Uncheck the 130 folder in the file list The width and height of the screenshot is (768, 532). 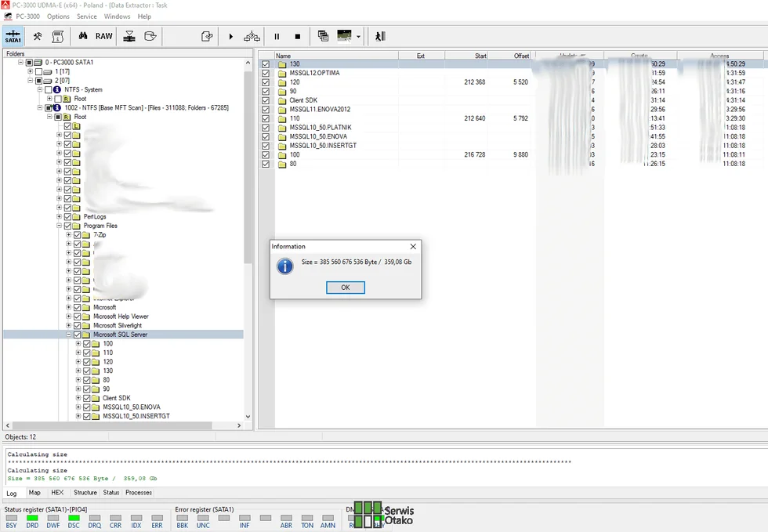(266, 64)
